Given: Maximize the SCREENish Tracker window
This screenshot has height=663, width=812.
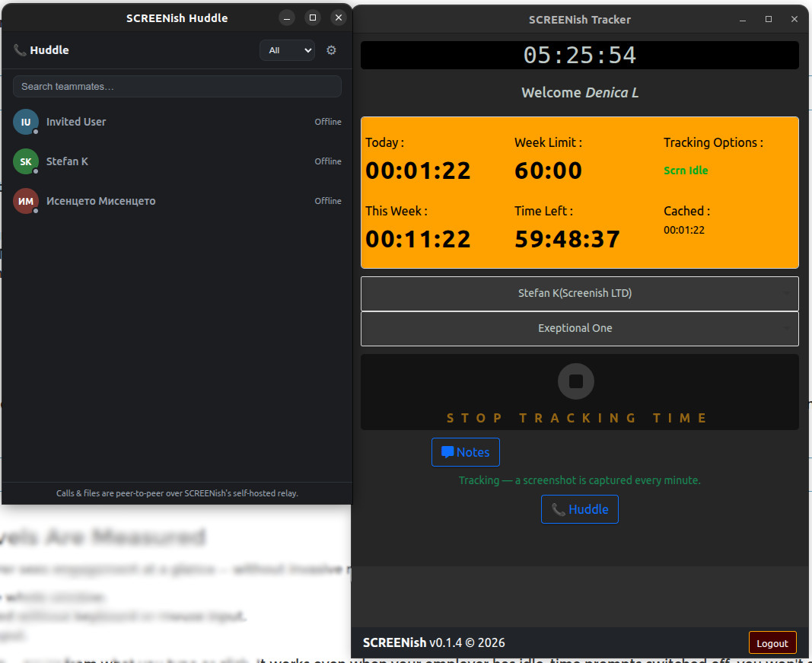Looking at the screenshot, I should click(769, 19).
